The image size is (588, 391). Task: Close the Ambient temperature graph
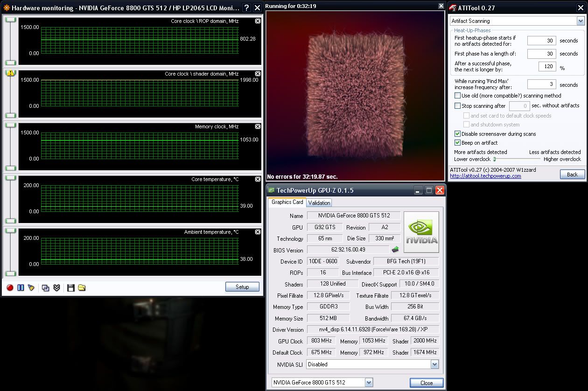click(x=258, y=232)
